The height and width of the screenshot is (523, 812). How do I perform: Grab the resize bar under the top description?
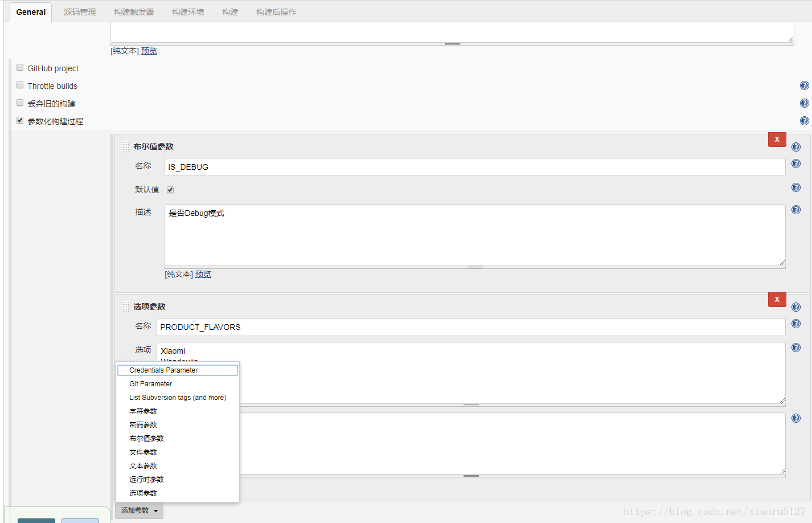pyautogui.click(x=452, y=44)
